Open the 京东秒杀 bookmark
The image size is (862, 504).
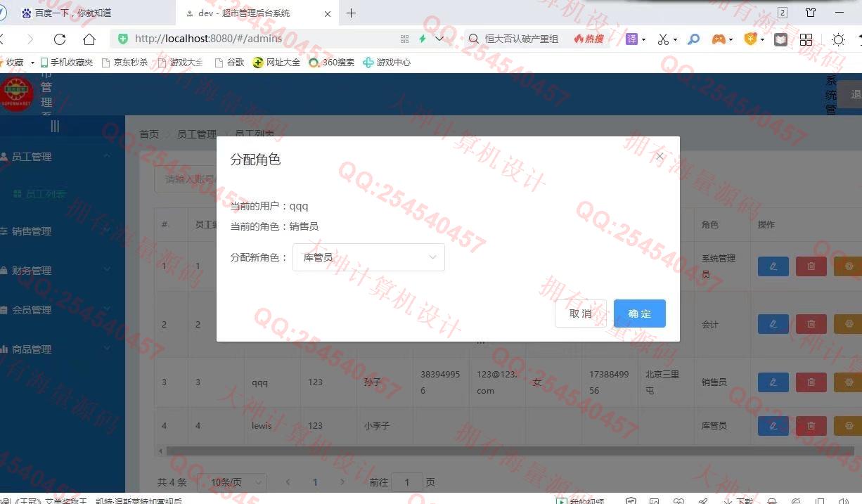124,63
